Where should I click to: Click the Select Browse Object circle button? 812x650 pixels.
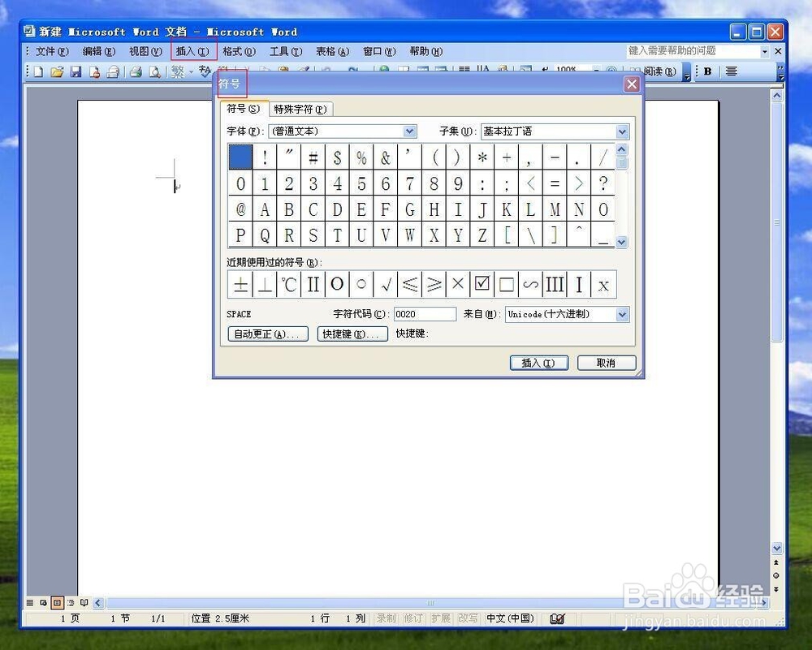(x=776, y=575)
